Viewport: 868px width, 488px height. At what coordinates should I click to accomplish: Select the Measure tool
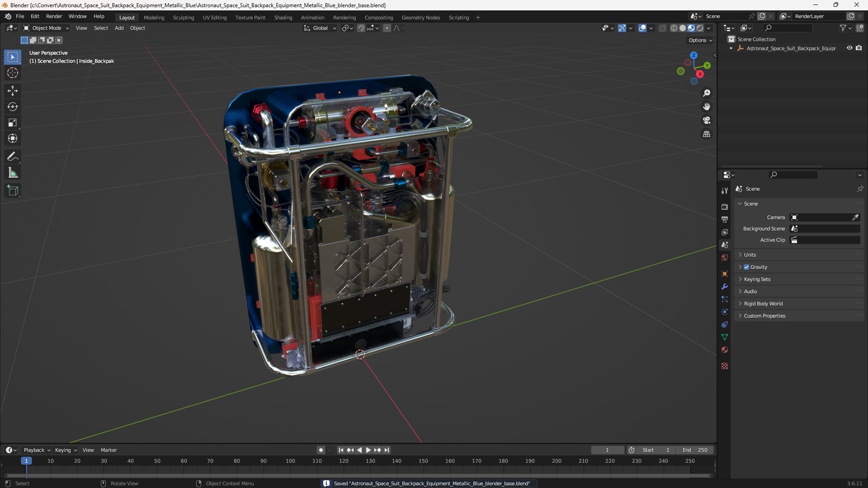(13, 173)
